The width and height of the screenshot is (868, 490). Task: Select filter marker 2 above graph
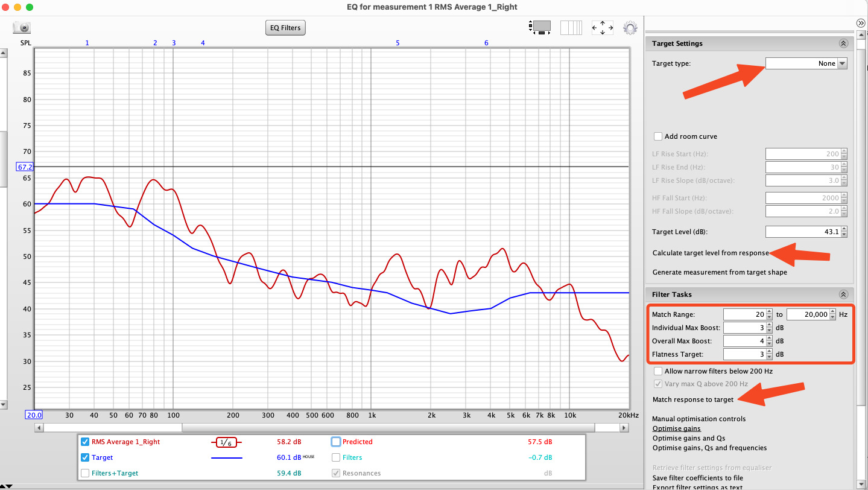[x=155, y=43]
